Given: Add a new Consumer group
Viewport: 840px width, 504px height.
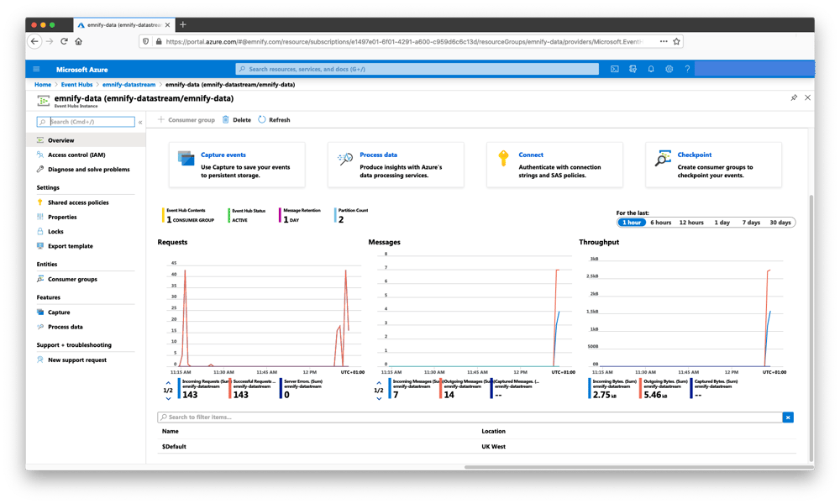Looking at the screenshot, I should coord(186,120).
